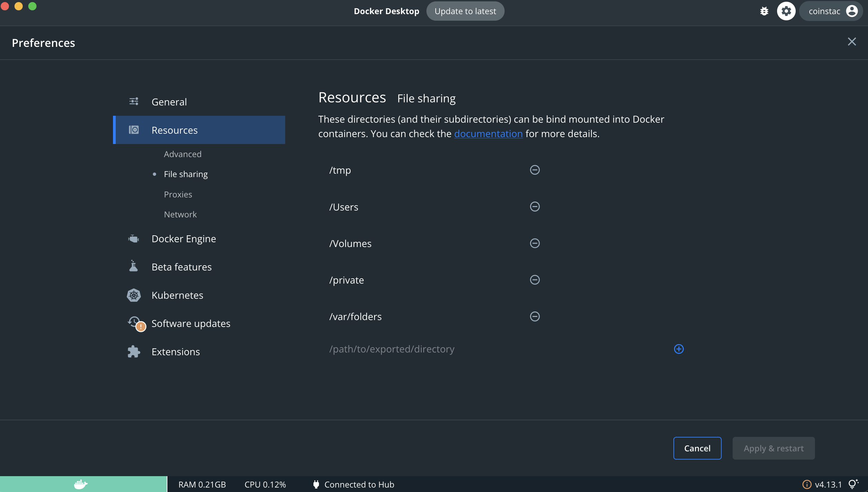Select the Resources section
The height and width of the screenshot is (492, 868).
coord(199,130)
